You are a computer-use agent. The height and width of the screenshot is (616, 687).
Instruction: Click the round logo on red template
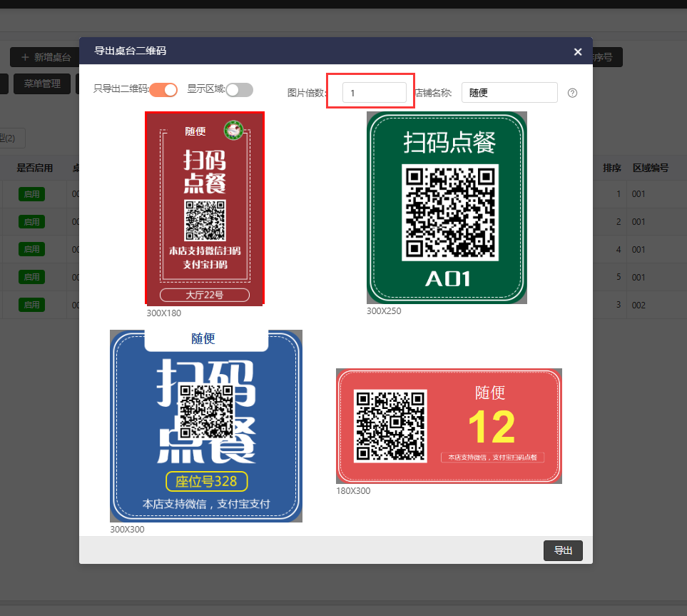click(x=233, y=131)
